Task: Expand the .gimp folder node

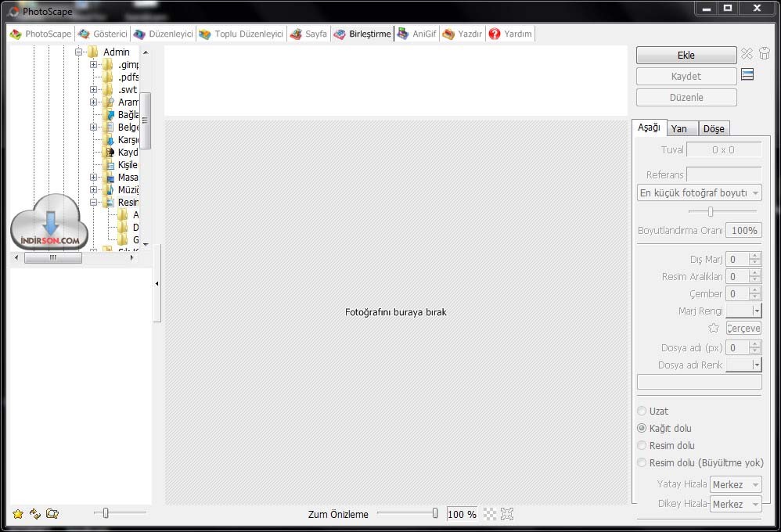Action: click(93, 64)
